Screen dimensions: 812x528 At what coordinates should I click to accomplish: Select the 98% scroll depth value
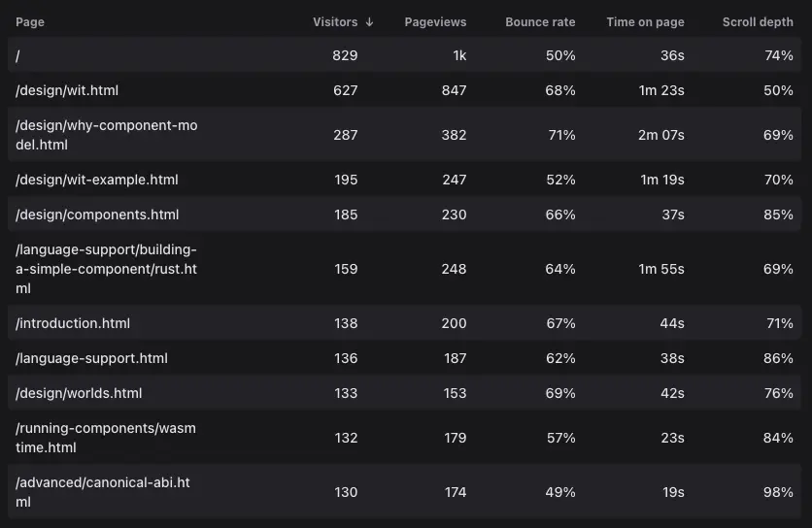click(x=778, y=492)
